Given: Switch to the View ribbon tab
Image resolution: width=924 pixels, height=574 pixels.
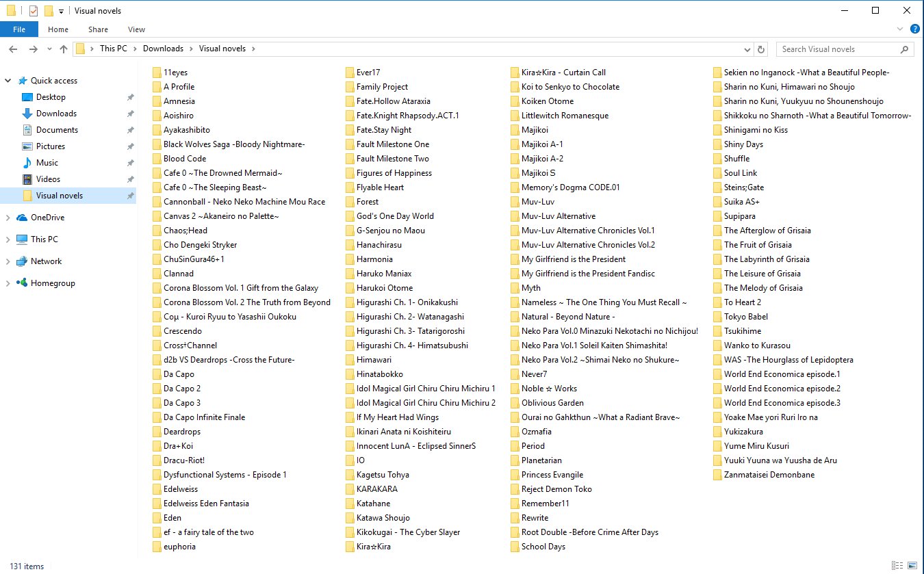Looking at the screenshot, I should (136, 29).
